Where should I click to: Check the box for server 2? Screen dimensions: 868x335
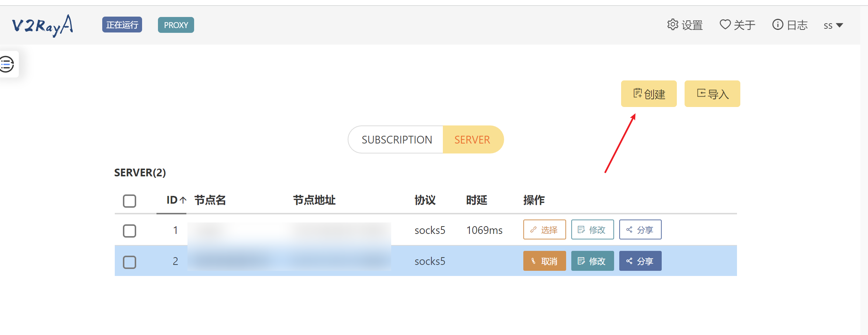pos(130,262)
